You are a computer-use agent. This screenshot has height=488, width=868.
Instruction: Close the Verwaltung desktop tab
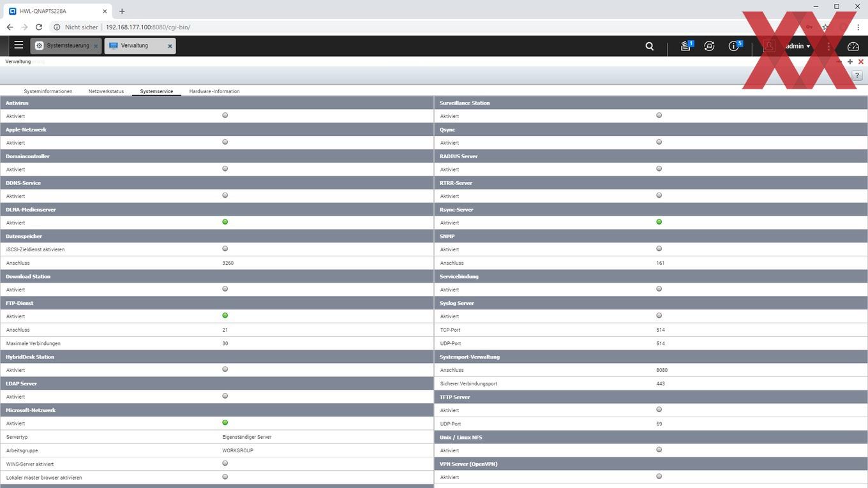[x=170, y=46]
